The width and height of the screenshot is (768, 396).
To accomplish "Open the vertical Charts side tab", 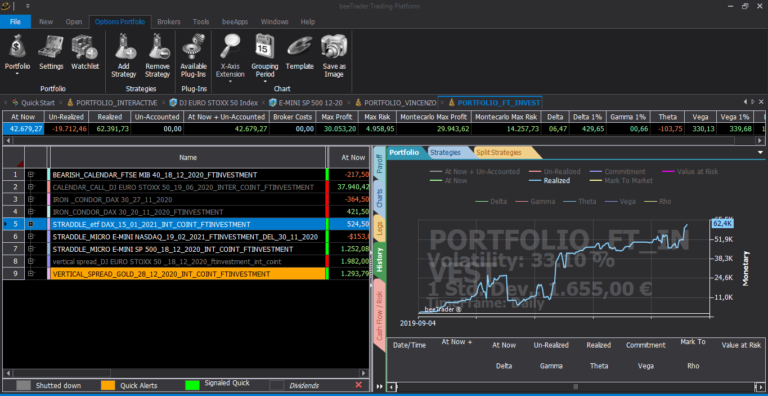I will click(379, 197).
